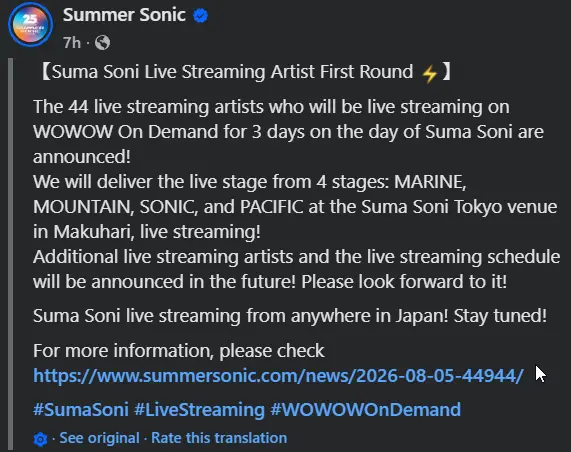Image resolution: width=571 pixels, height=452 pixels.
Task: Open the Summer Sonic profile picture
Action: [x=31, y=25]
